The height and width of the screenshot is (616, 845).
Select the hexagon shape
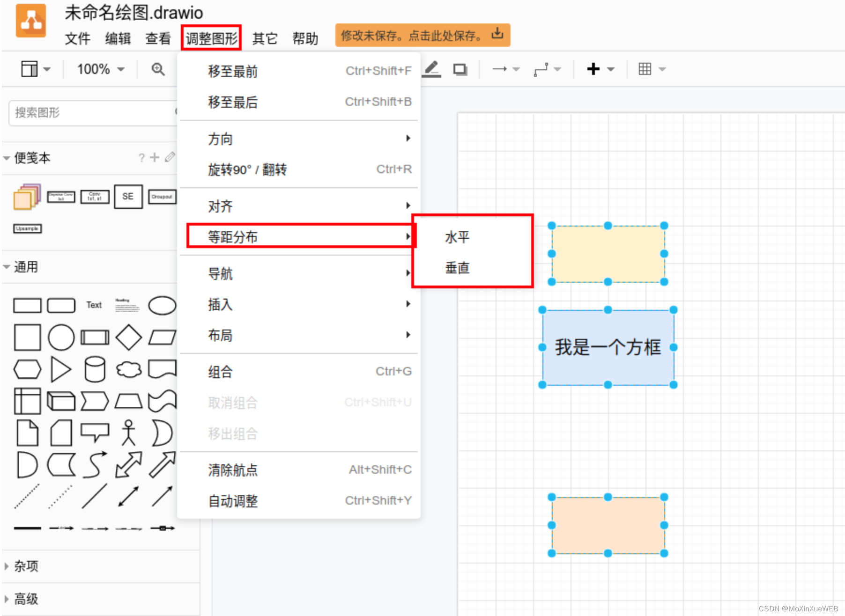[x=27, y=368]
